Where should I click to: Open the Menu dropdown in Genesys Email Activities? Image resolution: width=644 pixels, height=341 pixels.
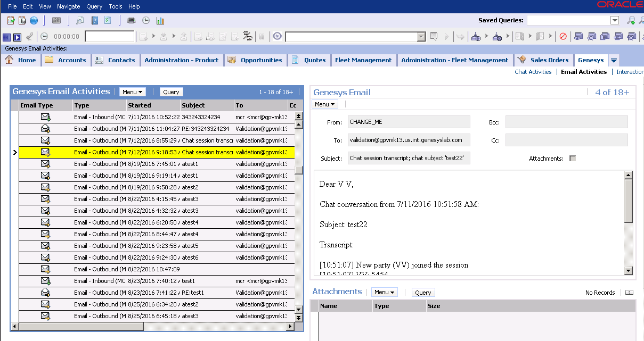(132, 91)
